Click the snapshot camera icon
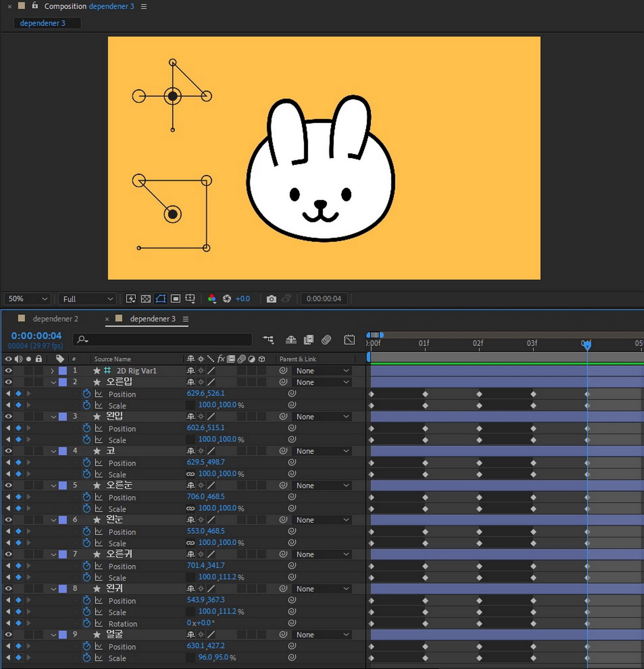 point(271,299)
